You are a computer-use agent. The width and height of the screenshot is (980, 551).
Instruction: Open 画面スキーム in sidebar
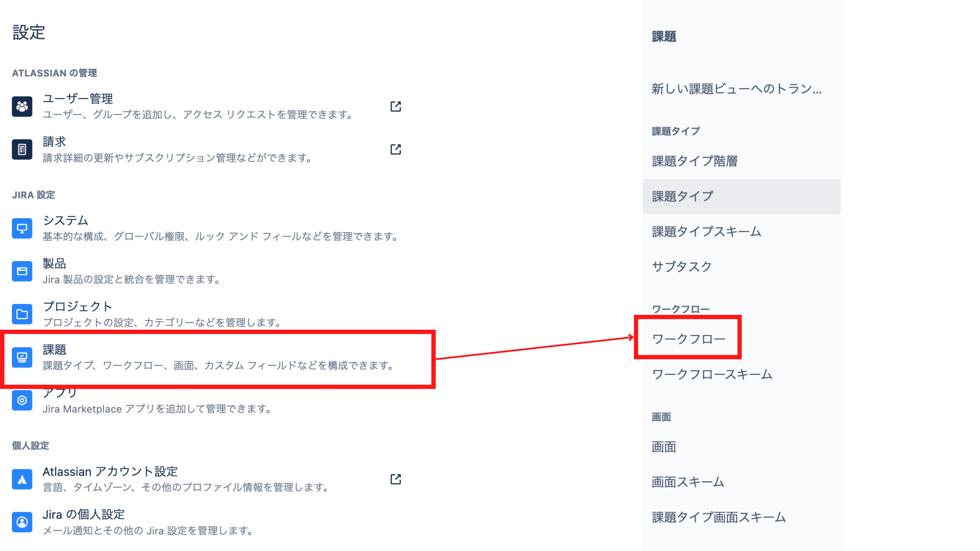[688, 482]
